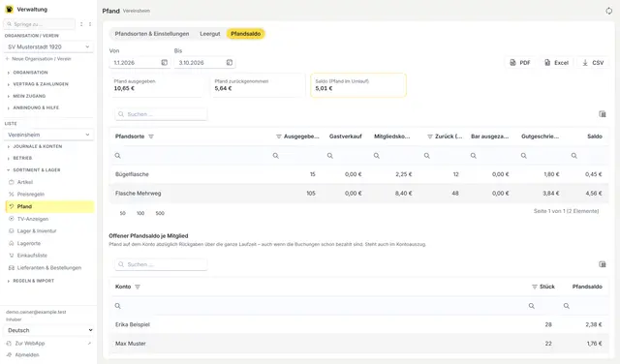
Task: Click the Artikel sidebar item
Action: pos(49,182)
